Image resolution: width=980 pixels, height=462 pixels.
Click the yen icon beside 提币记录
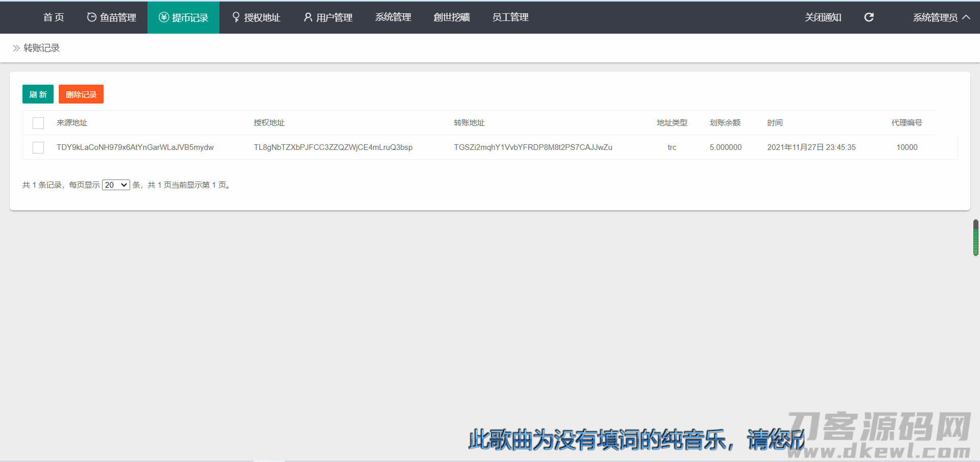[x=163, y=17]
